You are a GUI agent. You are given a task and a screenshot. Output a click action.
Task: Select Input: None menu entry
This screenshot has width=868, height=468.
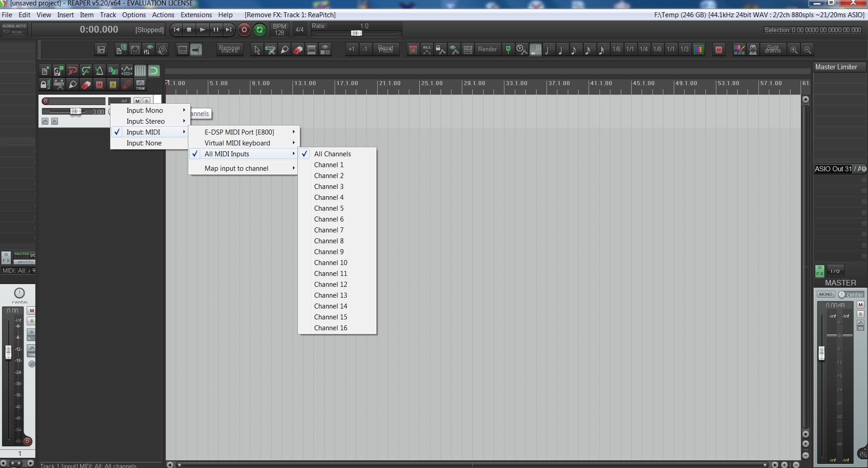(x=149, y=143)
